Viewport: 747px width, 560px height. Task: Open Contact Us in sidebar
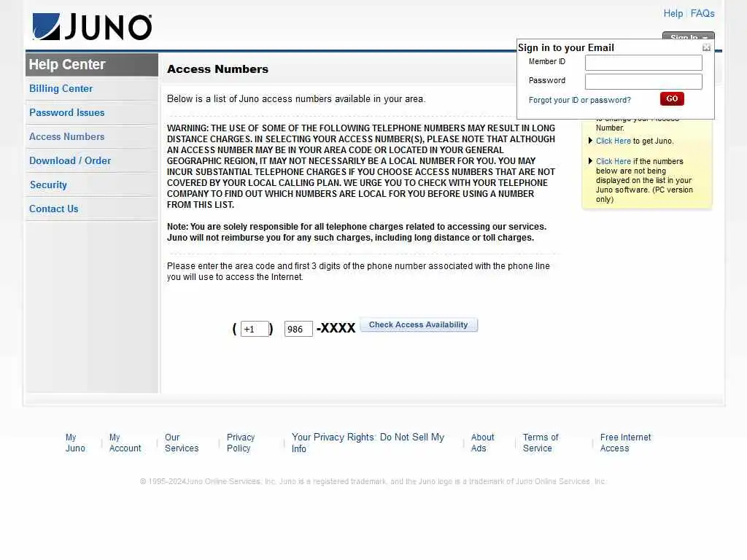coord(53,209)
